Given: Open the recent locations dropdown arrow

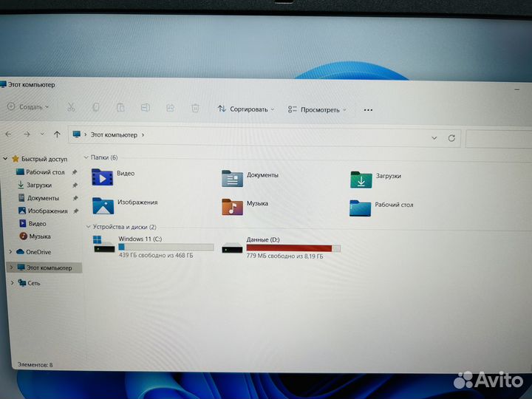Looking at the screenshot, I should click(42, 134).
